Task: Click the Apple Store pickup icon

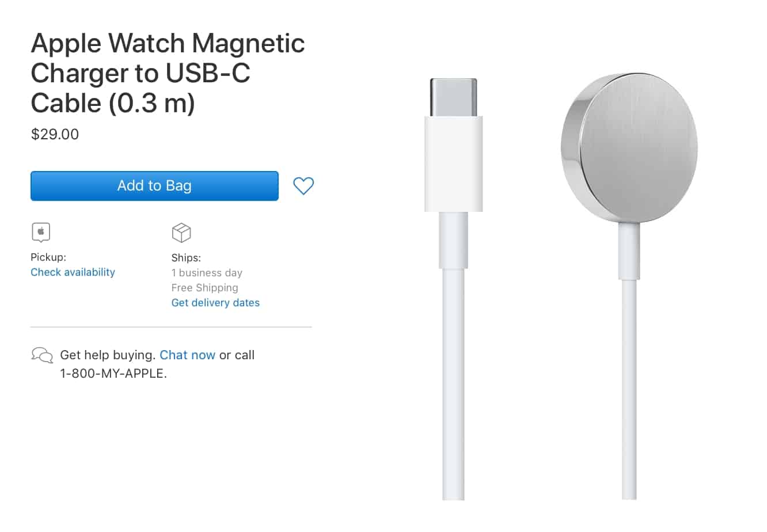Action: pyautogui.click(x=41, y=233)
